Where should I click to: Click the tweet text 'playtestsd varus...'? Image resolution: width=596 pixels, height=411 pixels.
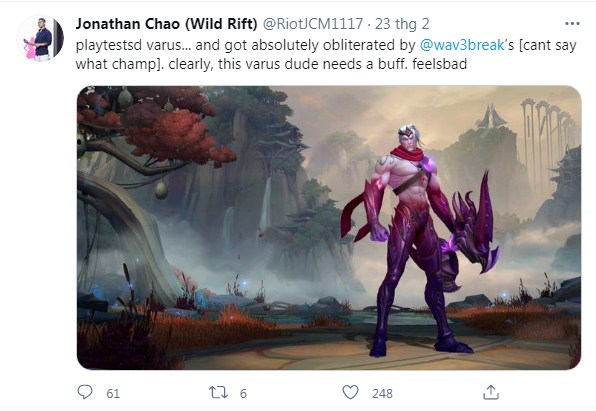pyautogui.click(x=133, y=45)
